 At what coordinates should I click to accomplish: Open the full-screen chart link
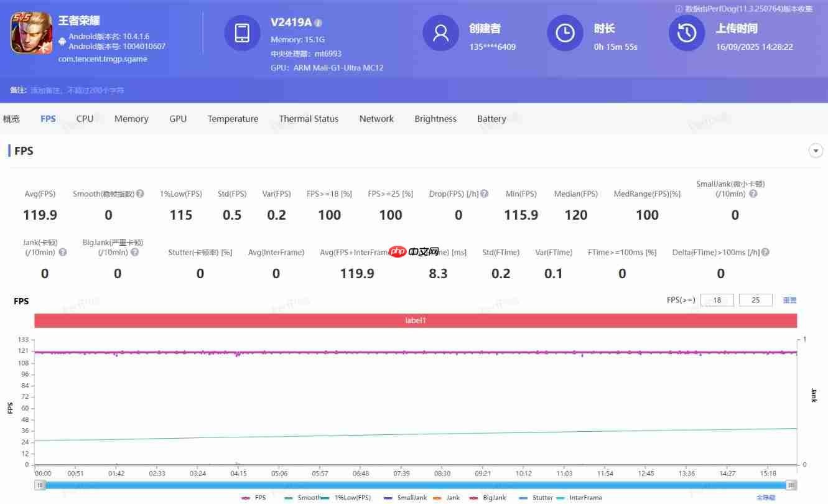point(766,497)
